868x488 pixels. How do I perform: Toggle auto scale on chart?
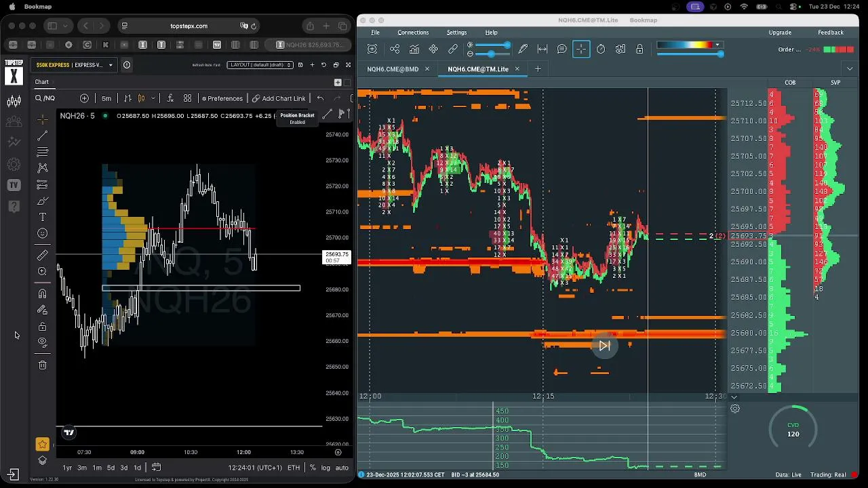[342, 468]
